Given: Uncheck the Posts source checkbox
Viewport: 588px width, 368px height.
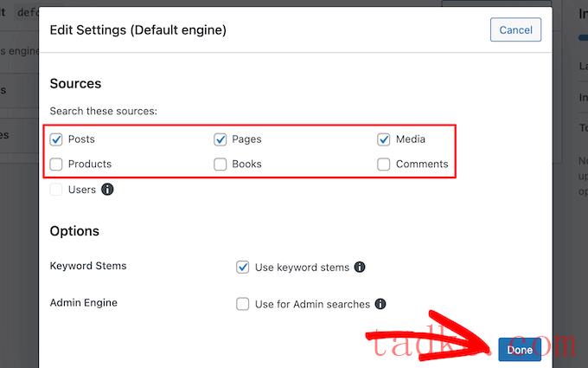Looking at the screenshot, I should coord(56,139).
